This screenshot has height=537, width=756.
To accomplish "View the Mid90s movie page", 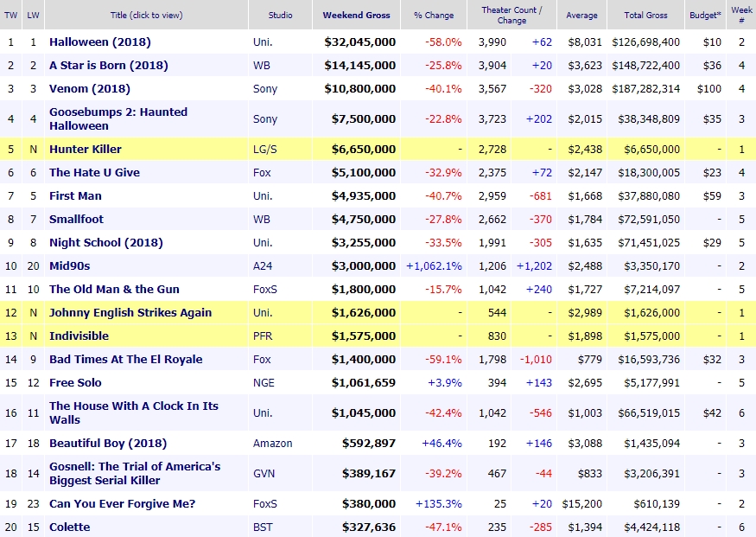I will point(69,265).
